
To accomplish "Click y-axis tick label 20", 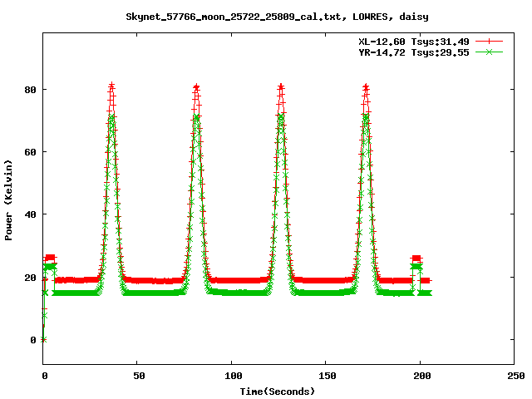I will [x=30, y=278].
